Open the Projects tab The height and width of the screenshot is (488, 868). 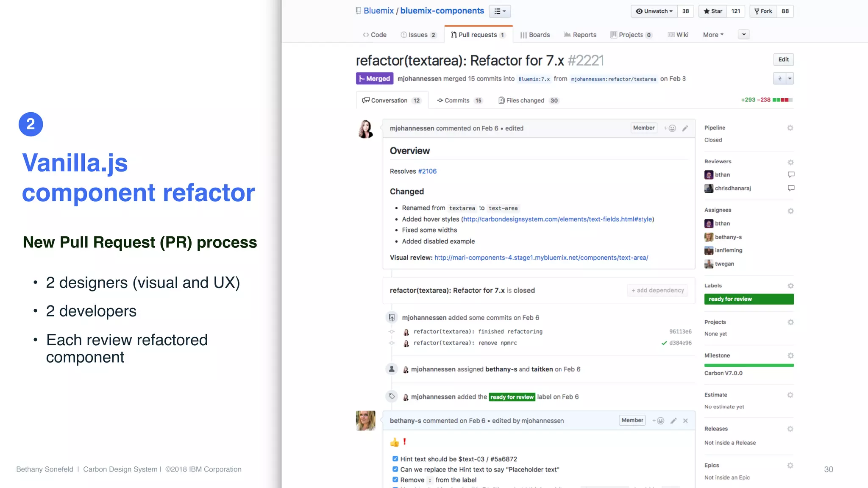[631, 35]
